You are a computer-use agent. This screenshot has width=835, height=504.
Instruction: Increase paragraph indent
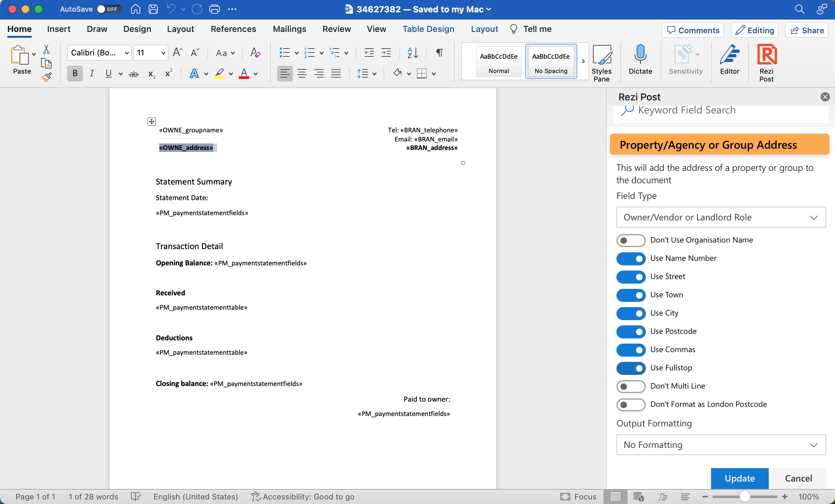tap(386, 52)
